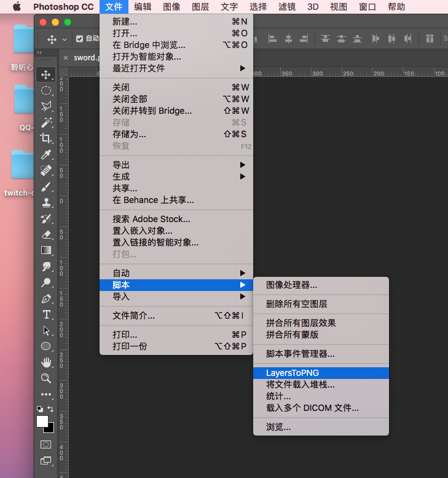Screen dimensions: 448x478
Task: Open the 文件 menu in menu bar
Action: point(114,7)
